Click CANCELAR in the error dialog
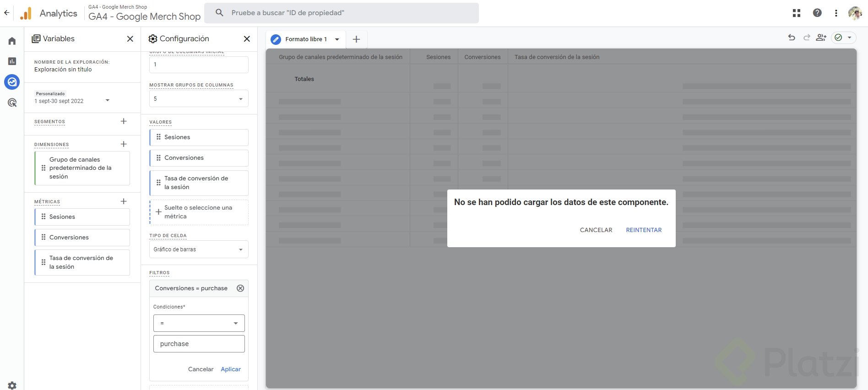 pos(596,230)
